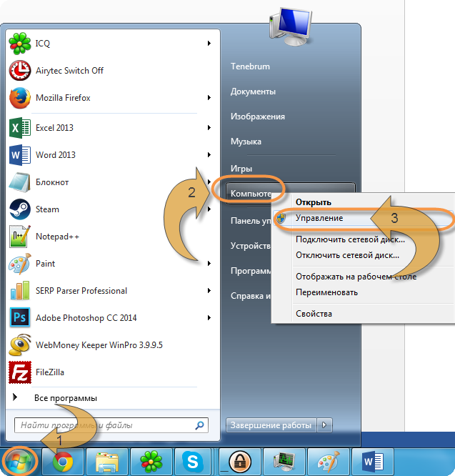Open Документы folder link
The height and width of the screenshot is (476, 455).
coord(253,91)
